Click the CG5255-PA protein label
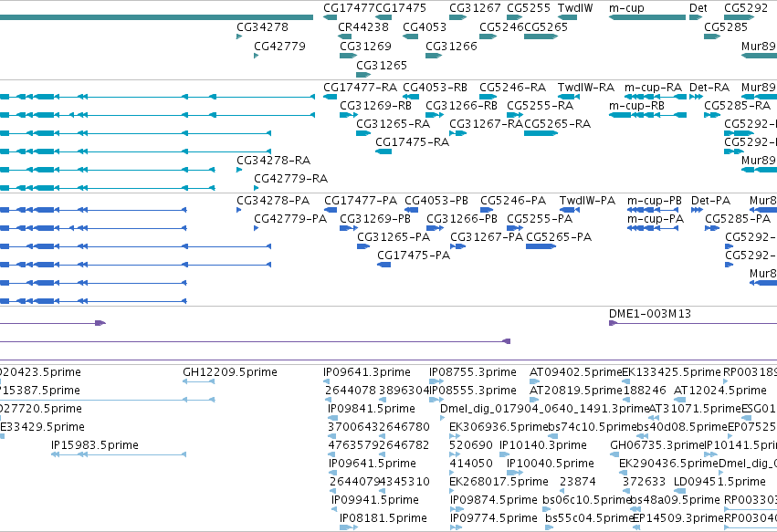The width and height of the screenshot is (777, 532). point(540,219)
